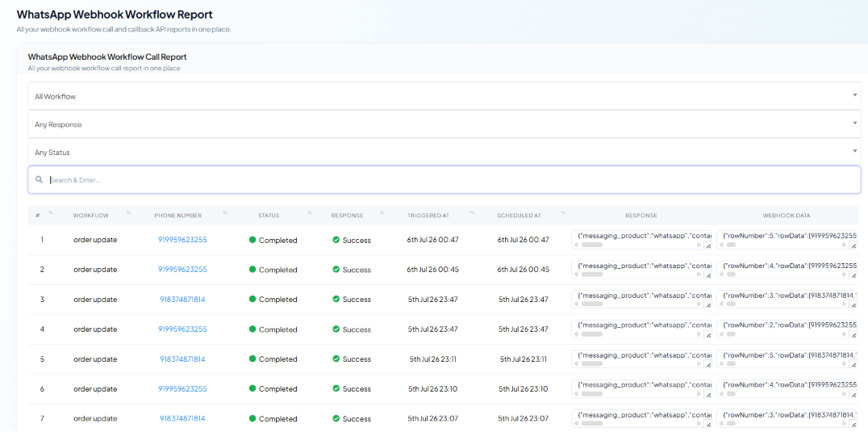Open phone number 918374871814 in row 3
Image resolution: width=868 pixels, height=432 pixels.
182,299
